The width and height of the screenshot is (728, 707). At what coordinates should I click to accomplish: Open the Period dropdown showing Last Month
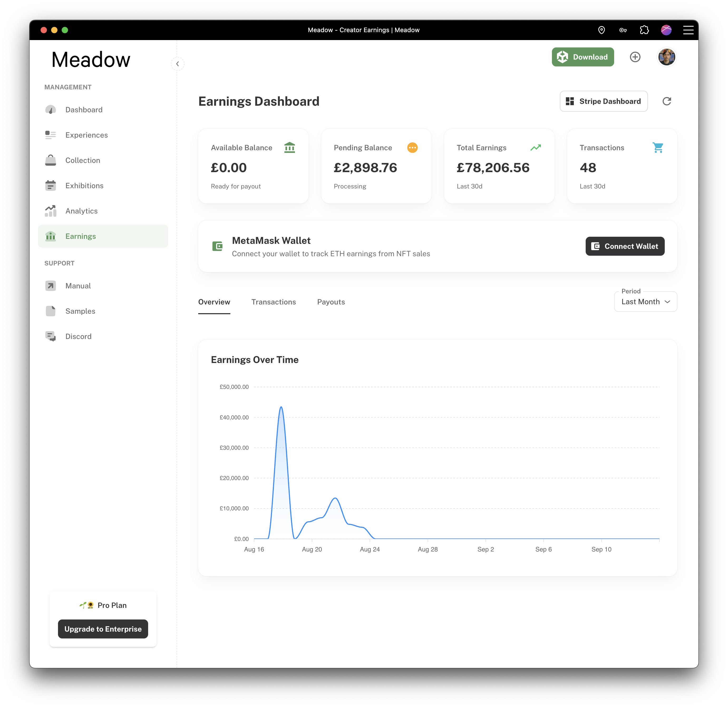(x=645, y=302)
